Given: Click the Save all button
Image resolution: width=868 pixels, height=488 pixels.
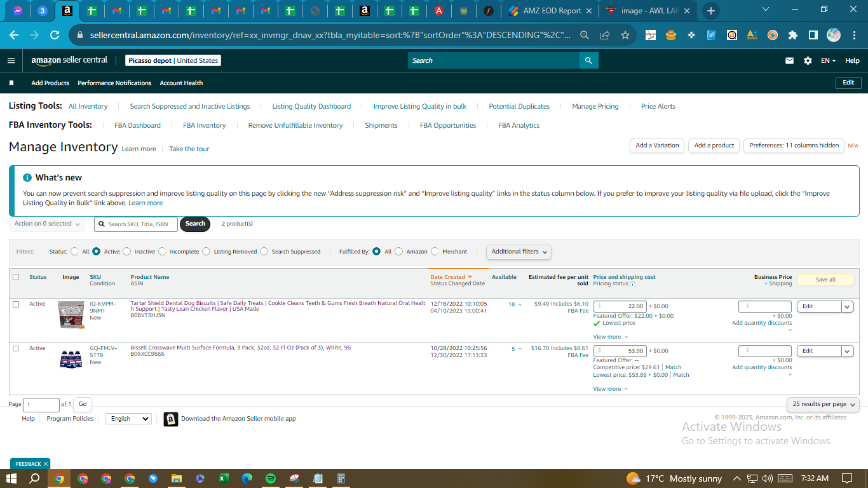Looking at the screenshot, I should (x=825, y=280).
